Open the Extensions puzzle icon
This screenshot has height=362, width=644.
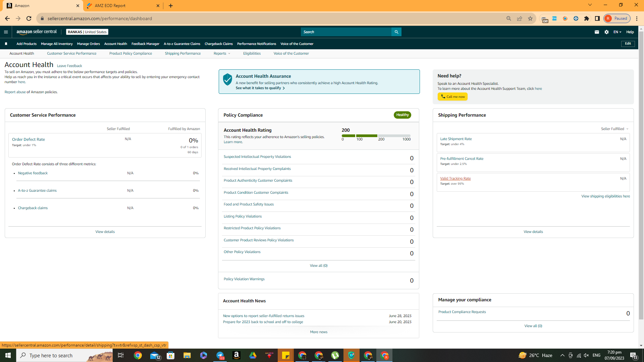tap(587, 18)
